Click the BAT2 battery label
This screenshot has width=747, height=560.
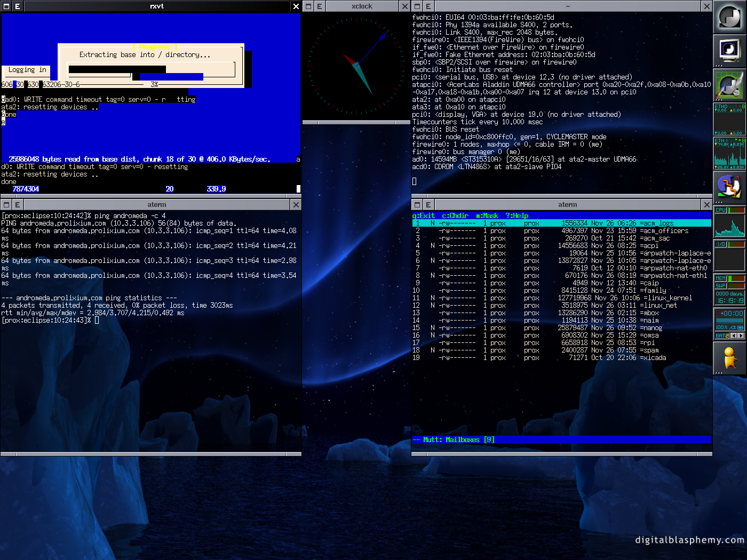coord(722,336)
